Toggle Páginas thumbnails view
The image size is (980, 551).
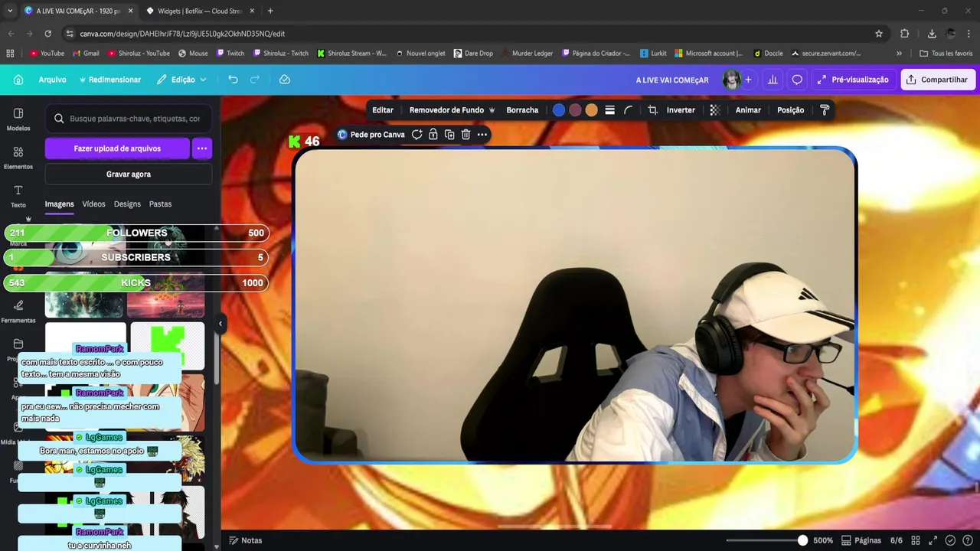tap(862, 540)
